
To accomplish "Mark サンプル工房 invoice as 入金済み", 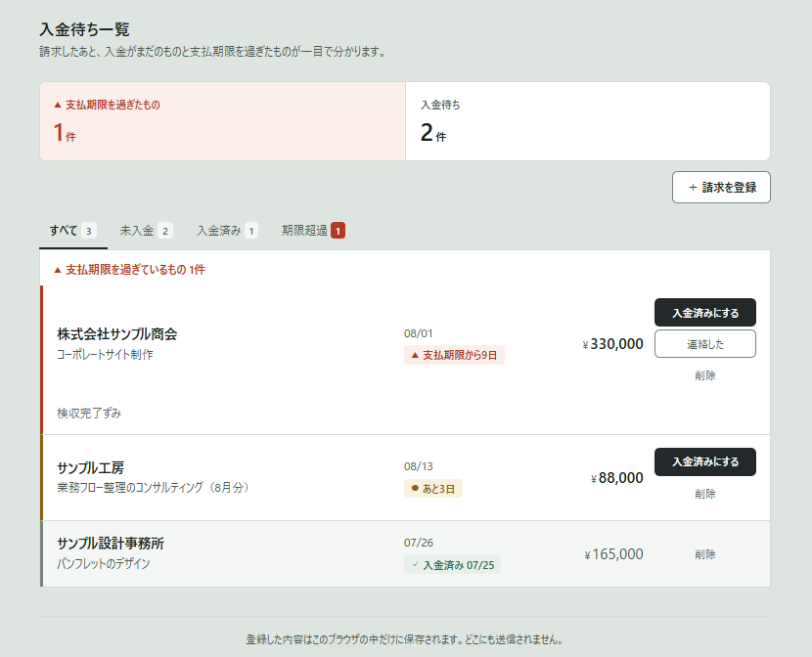I will 704,462.
